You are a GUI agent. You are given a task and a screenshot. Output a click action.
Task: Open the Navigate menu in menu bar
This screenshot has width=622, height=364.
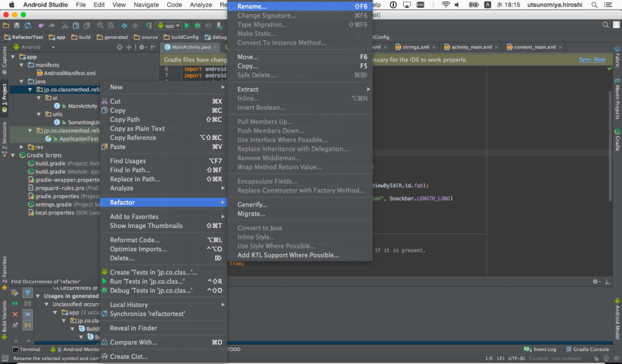coord(146,5)
